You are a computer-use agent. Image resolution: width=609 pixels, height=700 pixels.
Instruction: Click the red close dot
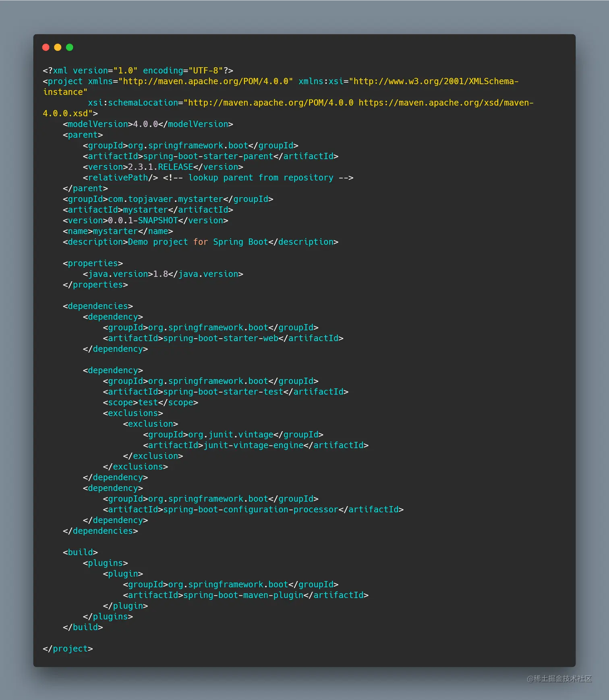(46, 48)
